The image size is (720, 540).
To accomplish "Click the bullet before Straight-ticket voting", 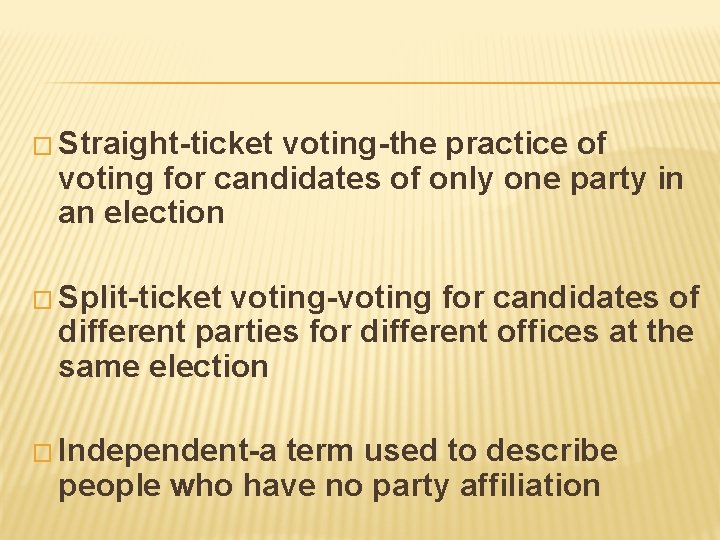I will (47, 145).
